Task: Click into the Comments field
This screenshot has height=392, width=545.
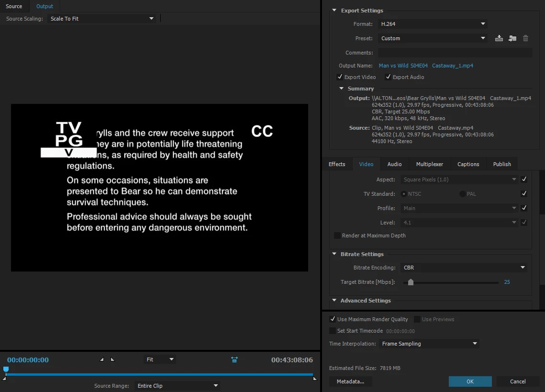Action: point(455,53)
